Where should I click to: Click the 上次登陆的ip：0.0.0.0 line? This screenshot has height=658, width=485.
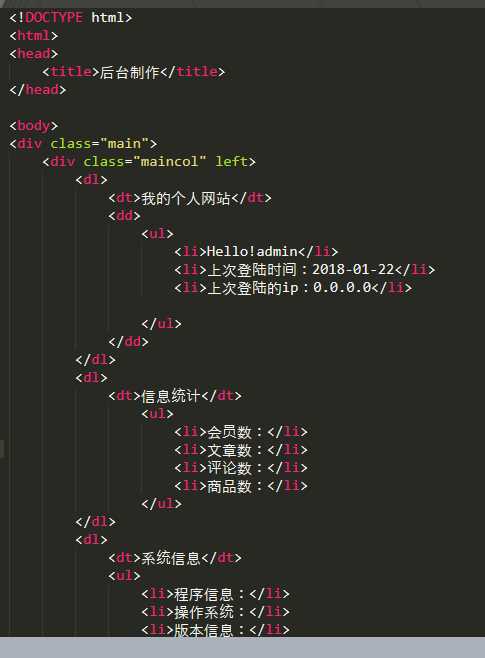coord(293,287)
